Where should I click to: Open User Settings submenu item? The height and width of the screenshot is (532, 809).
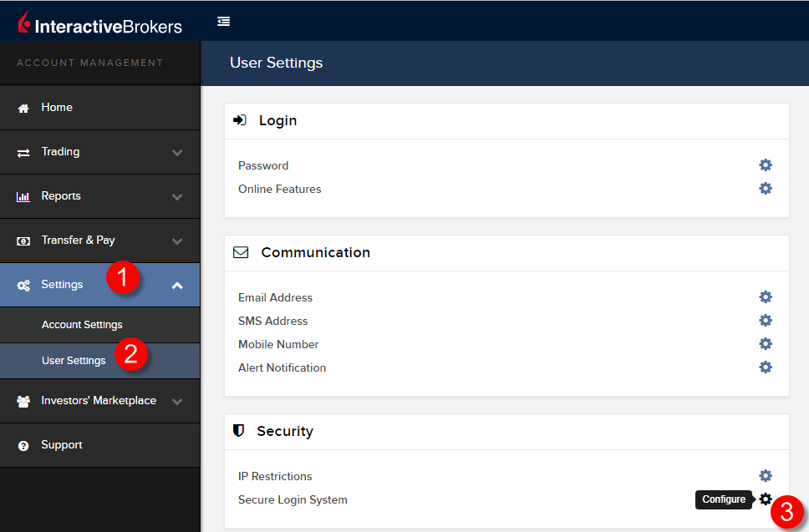100,361
